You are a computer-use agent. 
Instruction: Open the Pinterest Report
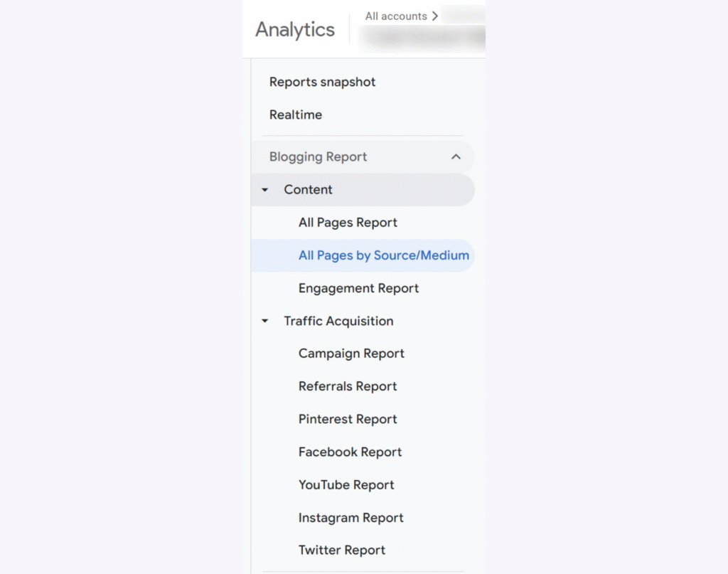pos(348,419)
